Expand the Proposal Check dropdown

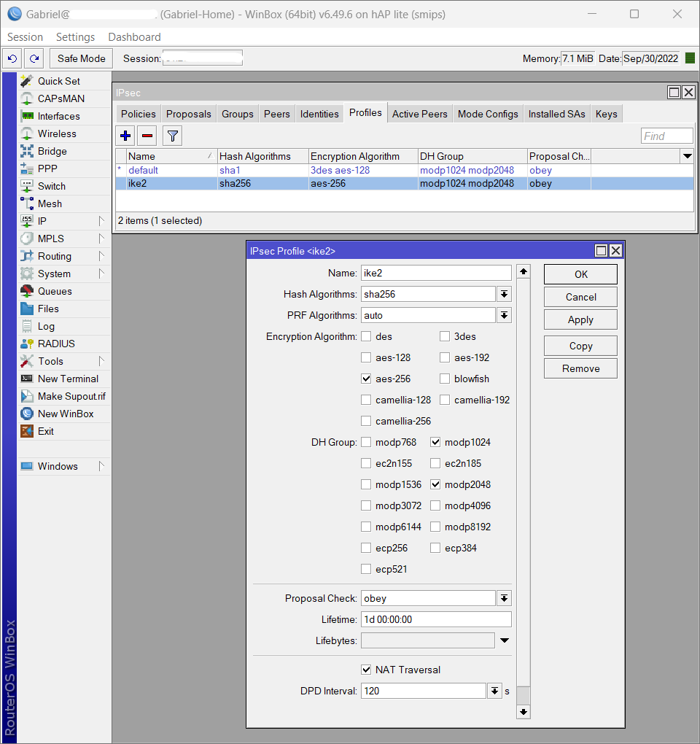pyautogui.click(x=503, y=597)
